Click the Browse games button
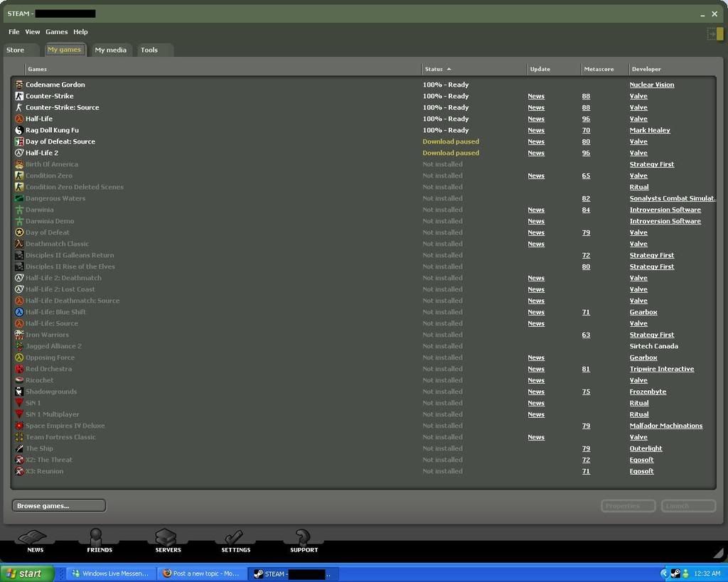The width and height of the screenshot is (728, 582). (59, 506)
